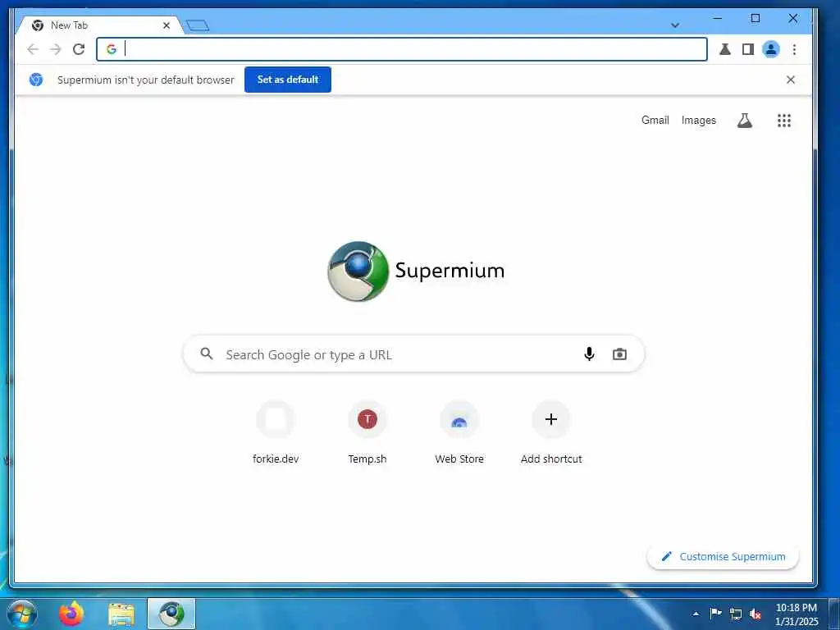
Task: Focus the address bar field
Action: (x=402, y=49)
